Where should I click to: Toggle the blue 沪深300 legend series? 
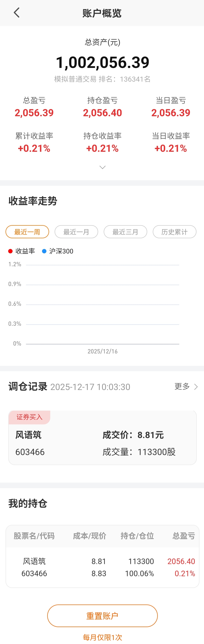tap(58, 251)
